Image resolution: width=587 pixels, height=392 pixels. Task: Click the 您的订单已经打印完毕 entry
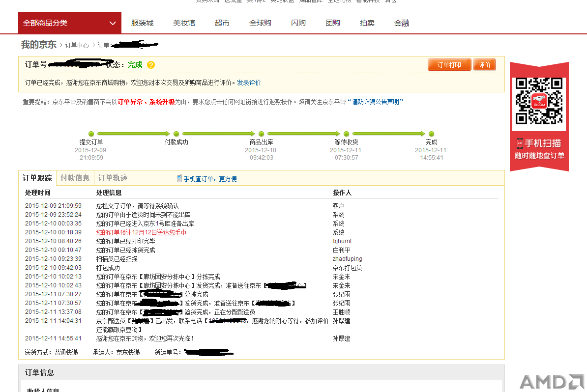(x=125, y=241)
